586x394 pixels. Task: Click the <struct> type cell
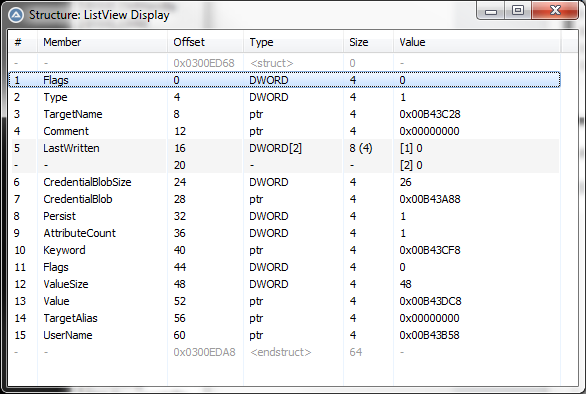[x=272, y=63]
